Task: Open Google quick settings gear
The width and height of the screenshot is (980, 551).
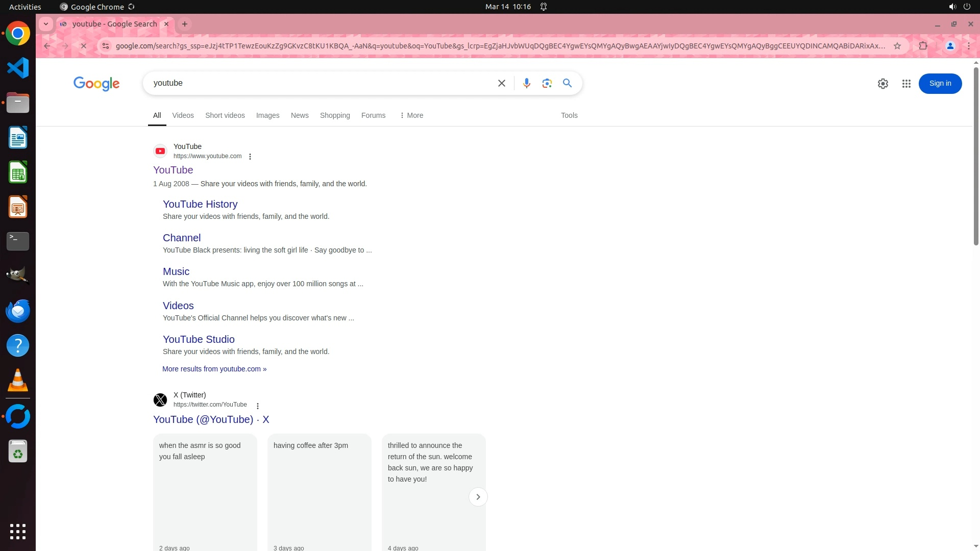Action: [883, 84]
